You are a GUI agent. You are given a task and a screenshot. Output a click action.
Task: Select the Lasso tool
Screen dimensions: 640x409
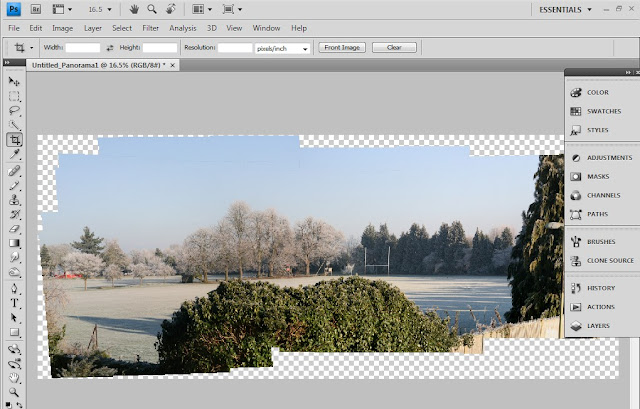(x=14, y=111)
